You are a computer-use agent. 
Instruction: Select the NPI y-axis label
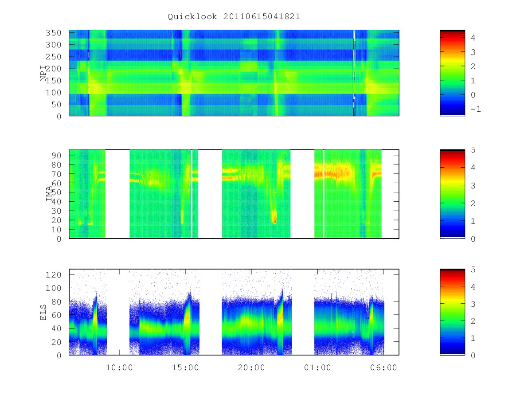pos(43,74)
